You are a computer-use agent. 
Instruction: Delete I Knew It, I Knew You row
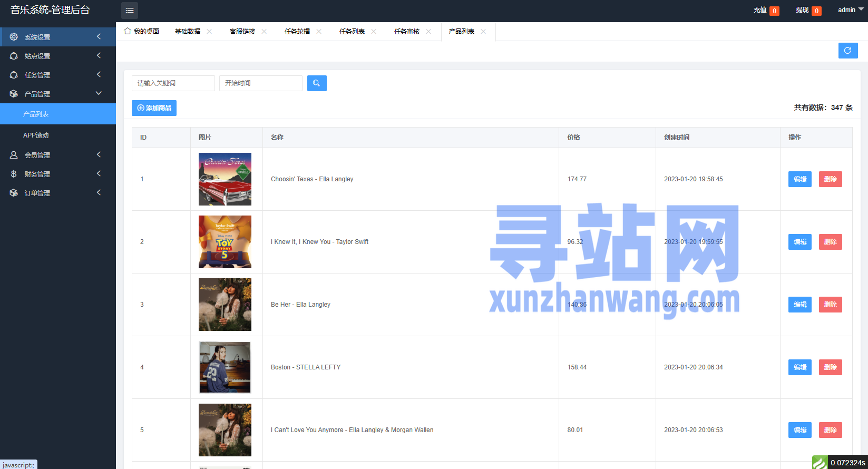pyautogui.click(x=831, y=242)
